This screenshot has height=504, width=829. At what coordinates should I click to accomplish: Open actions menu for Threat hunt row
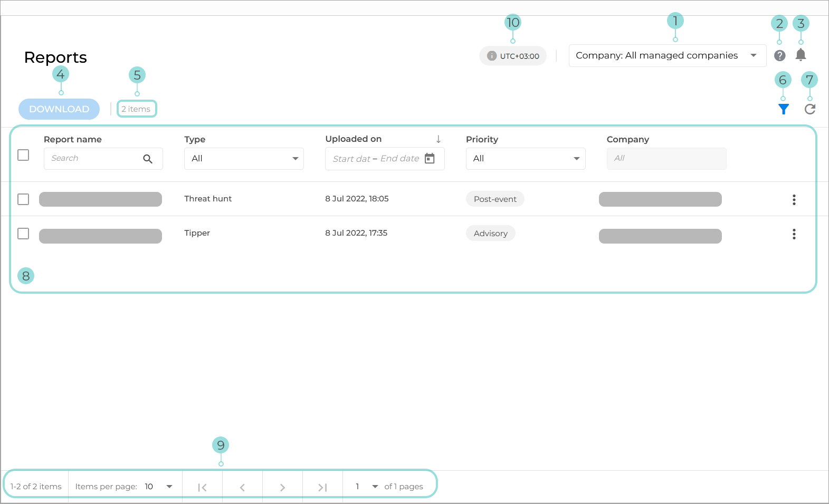(794, 200)
